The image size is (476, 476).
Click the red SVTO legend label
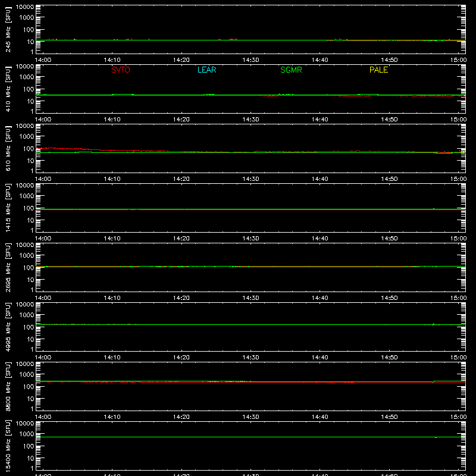[x=121, y=70]
